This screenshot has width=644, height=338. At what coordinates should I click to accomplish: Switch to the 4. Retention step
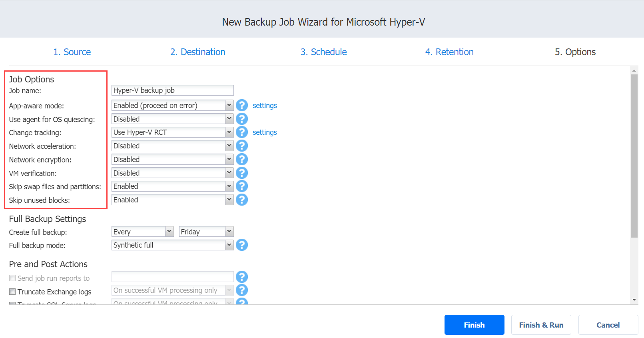pos(449,52)
